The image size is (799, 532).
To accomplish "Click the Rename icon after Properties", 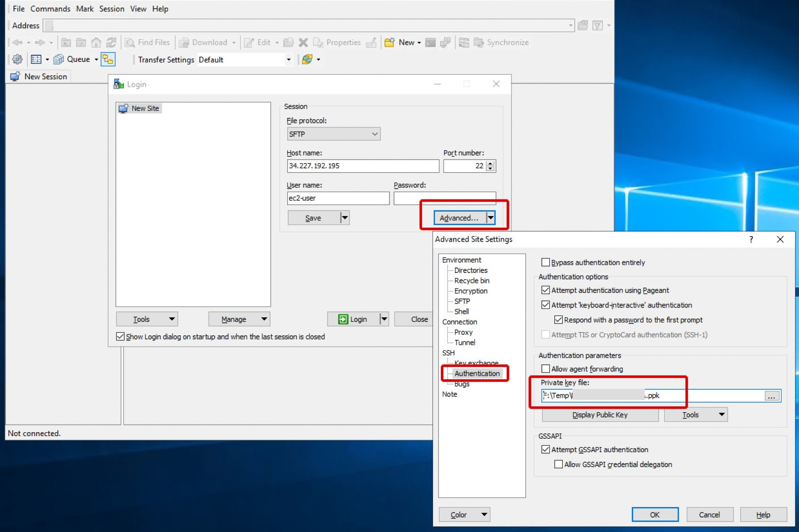I will (x=371, y=42).
